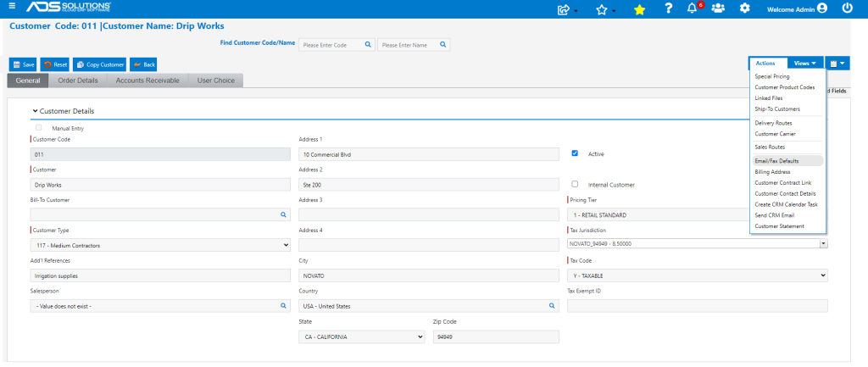Click Salesperson lookup magnifier icon
868x367 pixels.
pyautogui.click(x=283, y=306)
